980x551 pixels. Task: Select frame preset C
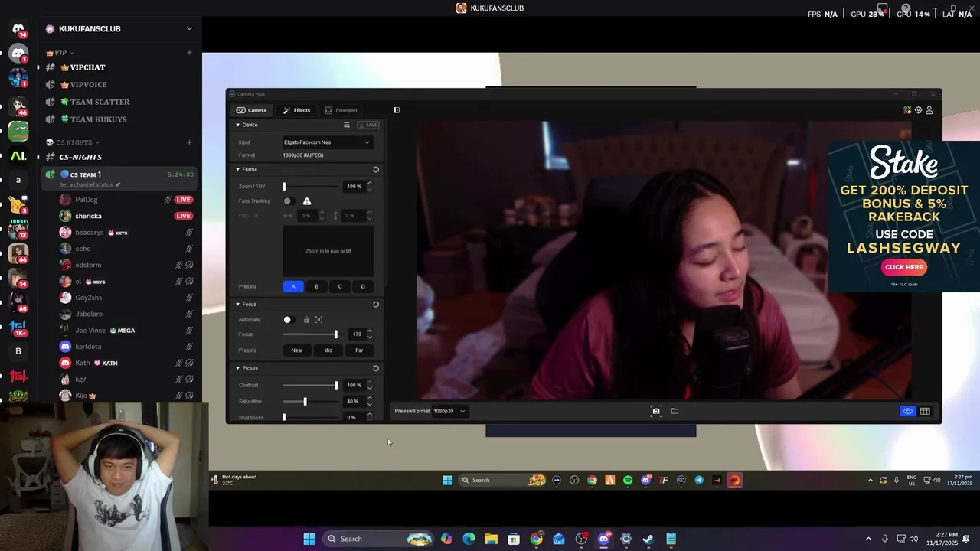340,286
